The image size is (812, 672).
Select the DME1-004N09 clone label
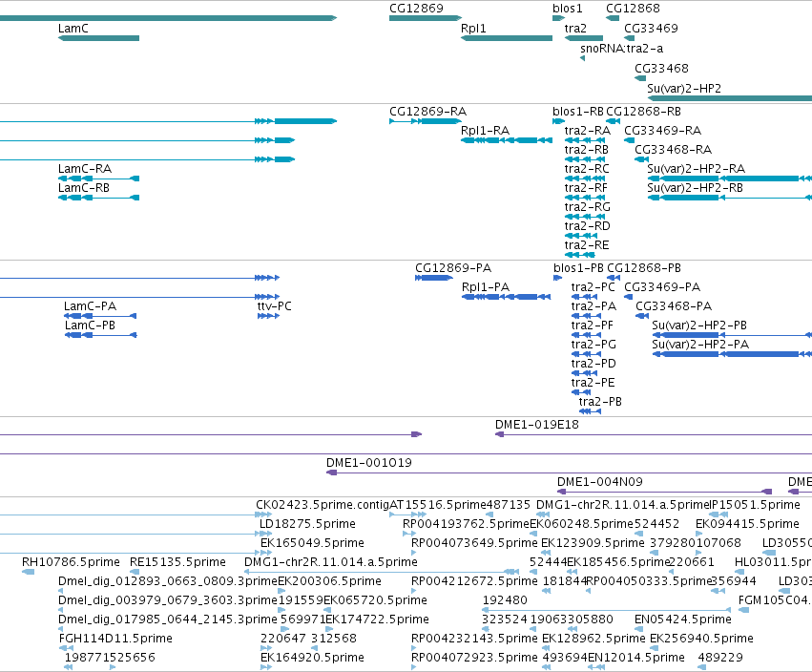(x=599, y=482)
